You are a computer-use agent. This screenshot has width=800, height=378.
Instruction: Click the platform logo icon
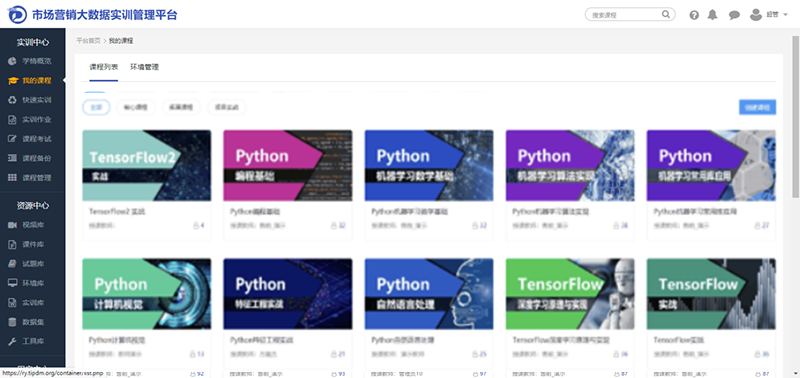[17, 14]
